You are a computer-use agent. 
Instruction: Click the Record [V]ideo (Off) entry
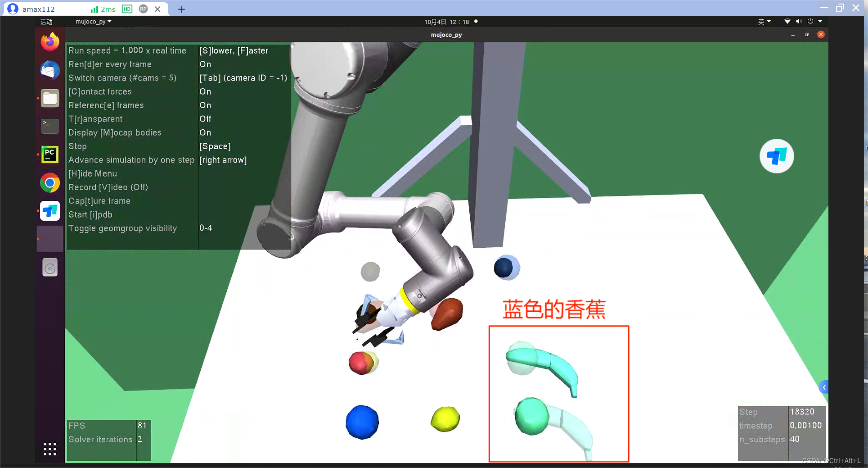point(108,187)
